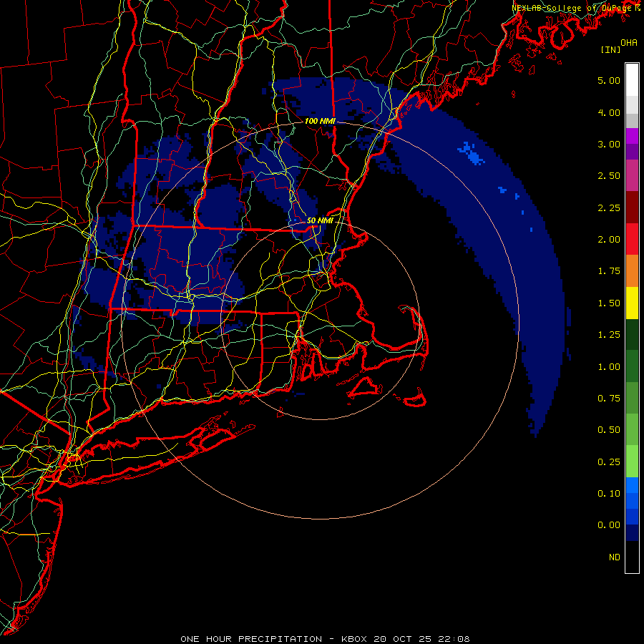Select the orange legend swatch

tap(632, 271)
